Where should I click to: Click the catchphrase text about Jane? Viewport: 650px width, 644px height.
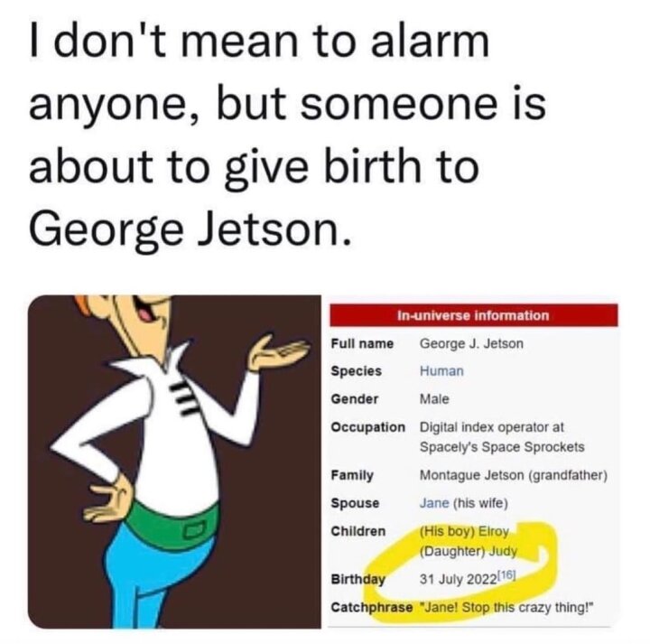506,608
